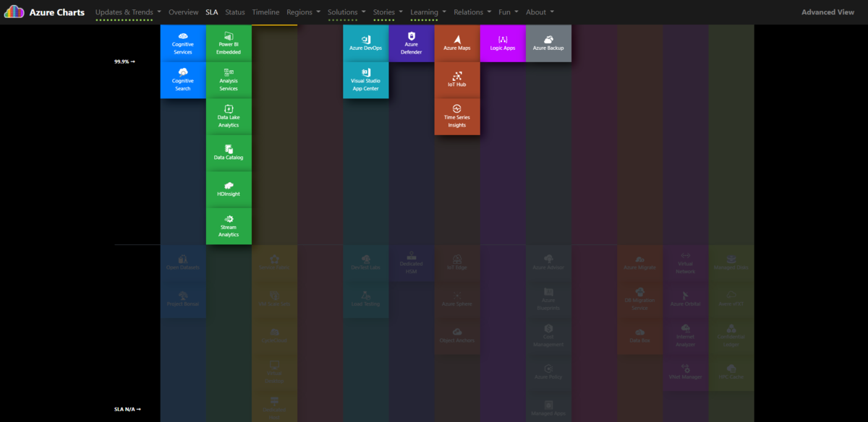Switch to Advanced View
The width and height of the screenshot is (868, 422).
(x=827, y=12)
